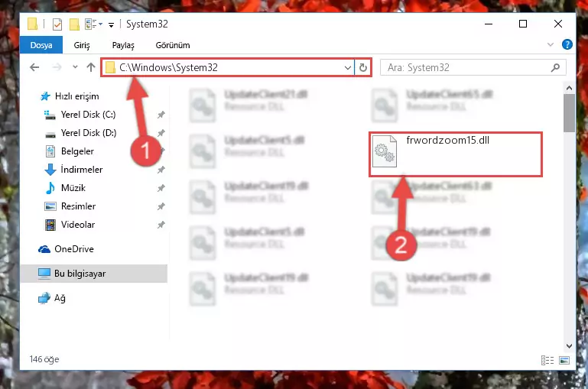Go up one folder level
The image size is (588, 389).
tap(91, 67)
